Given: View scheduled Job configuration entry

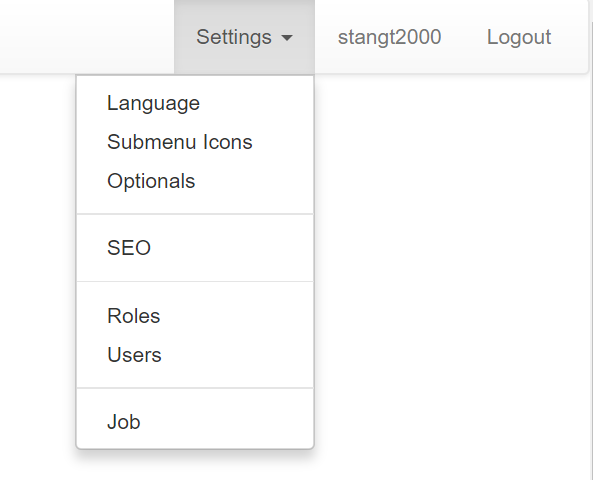Looking at the screenshot, I should coord(195,421).
